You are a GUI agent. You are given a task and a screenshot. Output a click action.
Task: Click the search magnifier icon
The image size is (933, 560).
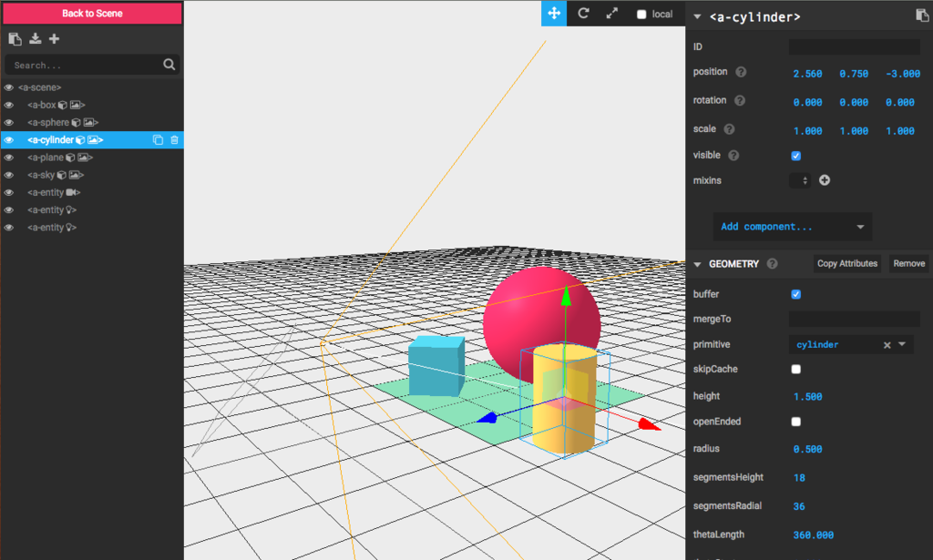point(169,65)
